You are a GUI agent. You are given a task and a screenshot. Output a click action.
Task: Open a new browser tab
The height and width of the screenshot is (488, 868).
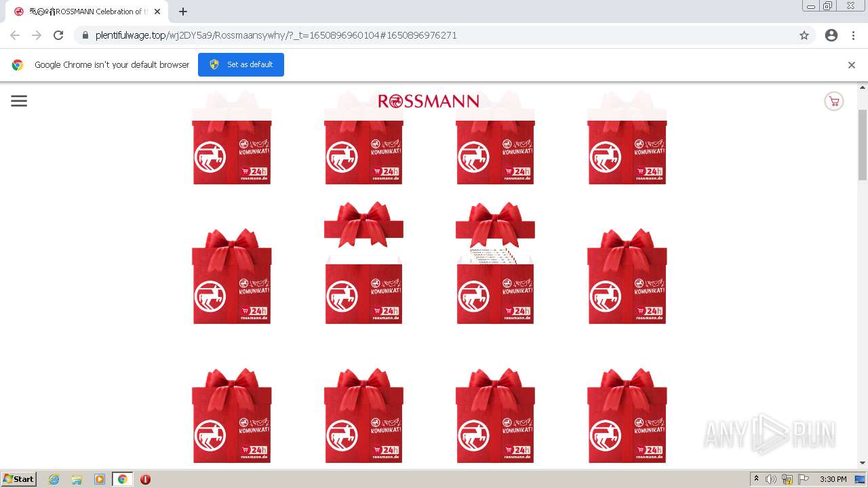coord(183,12)
